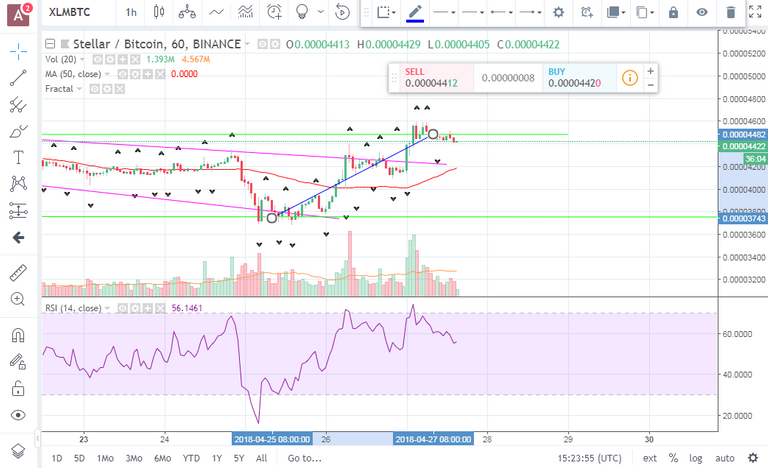Open the Fractal dropdown arrow
The height and width of the screenshot is (468, 768).
click(x=79, y=89)
